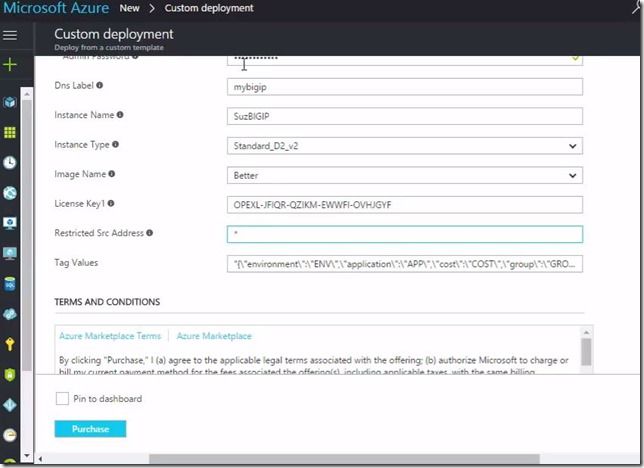Open the Azure Marketplace link

click(214, 336)
